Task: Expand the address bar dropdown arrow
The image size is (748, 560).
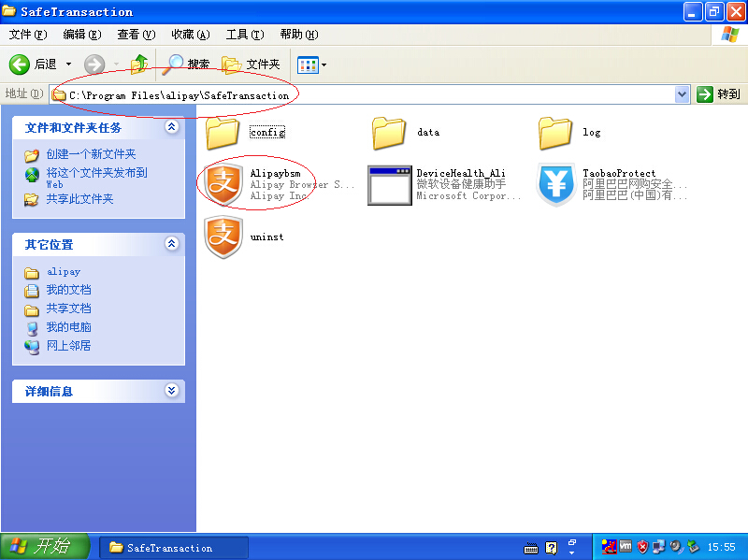Action: 682,94
